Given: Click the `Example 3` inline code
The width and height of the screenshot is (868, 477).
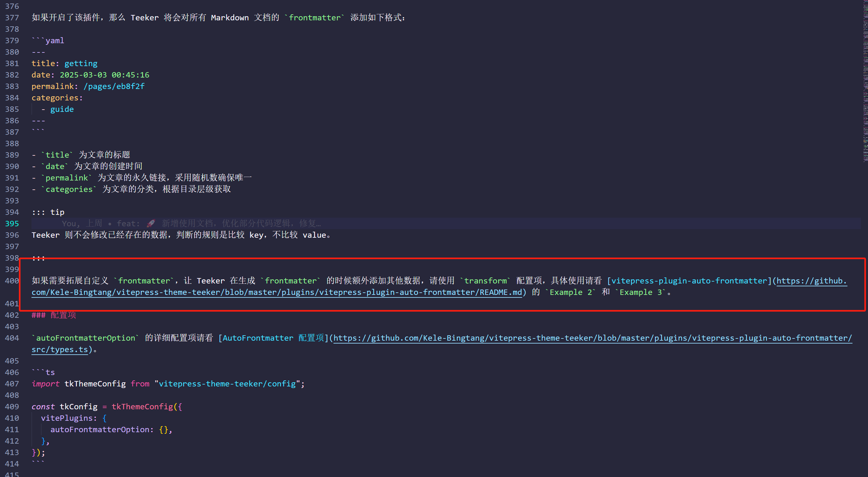Looking at the screenshot, I should coord(640,292).
